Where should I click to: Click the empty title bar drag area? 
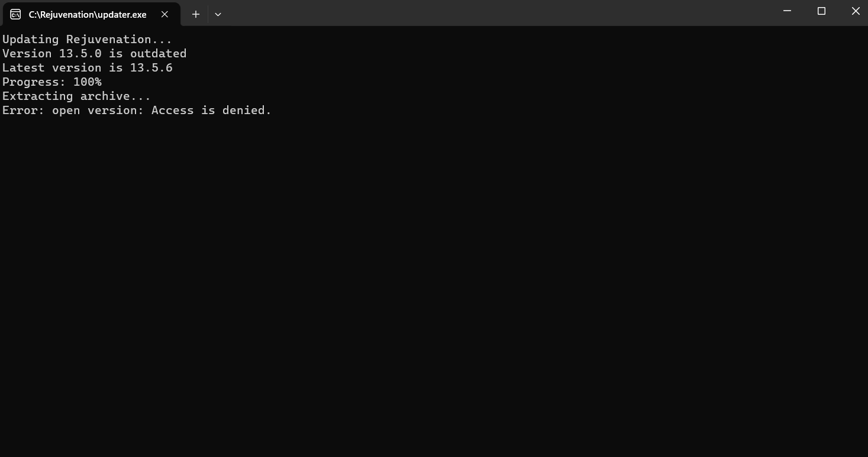point(473,13)
